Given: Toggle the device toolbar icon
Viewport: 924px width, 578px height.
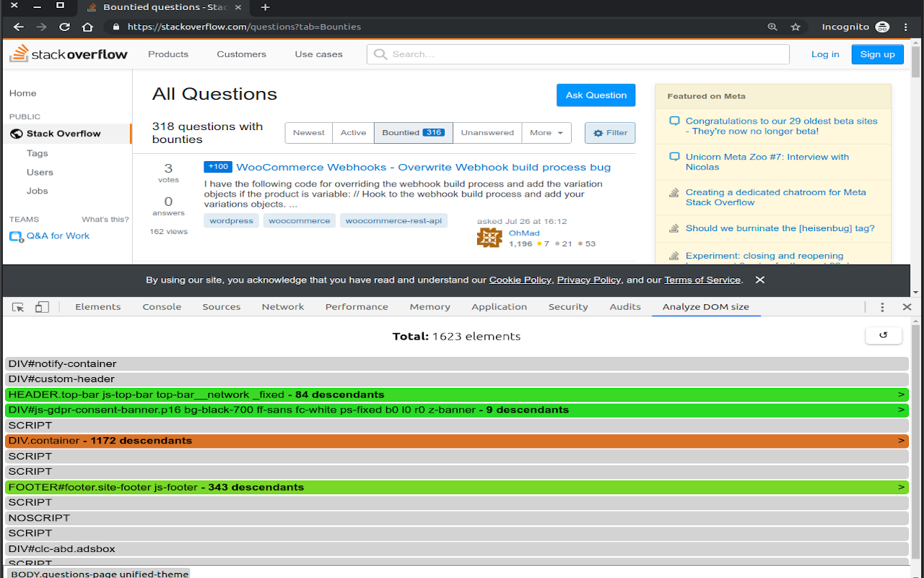Looking at the screenshot, I should click(x=42, y=307).
